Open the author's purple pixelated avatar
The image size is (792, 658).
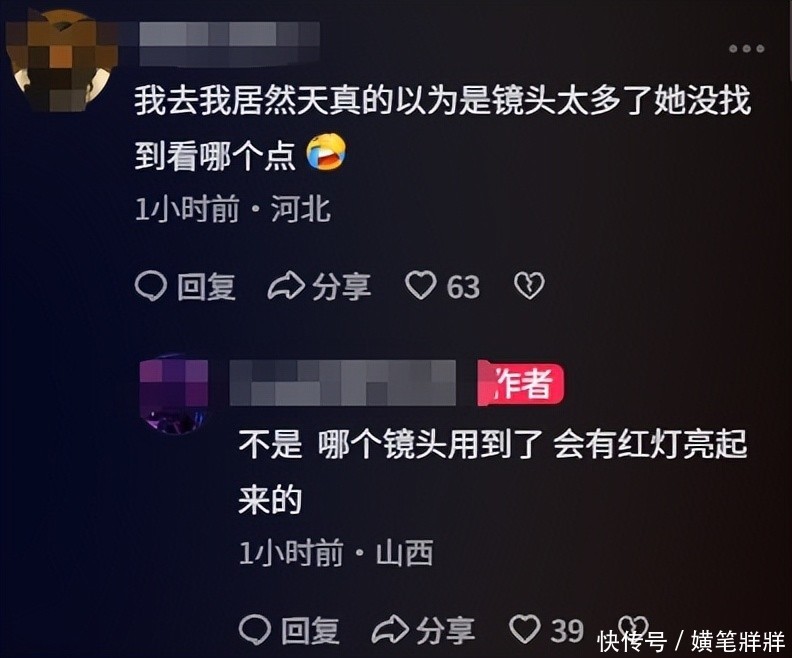(174, 396)
